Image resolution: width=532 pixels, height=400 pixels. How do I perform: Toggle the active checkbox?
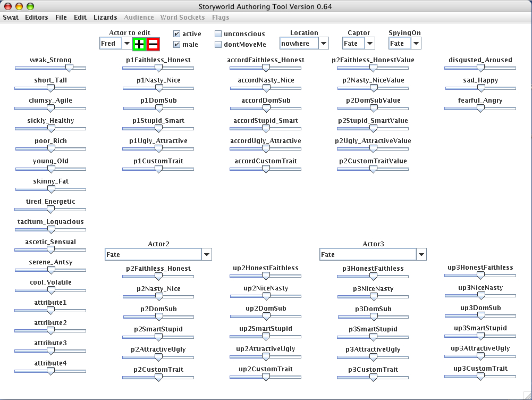click(177, 34)
